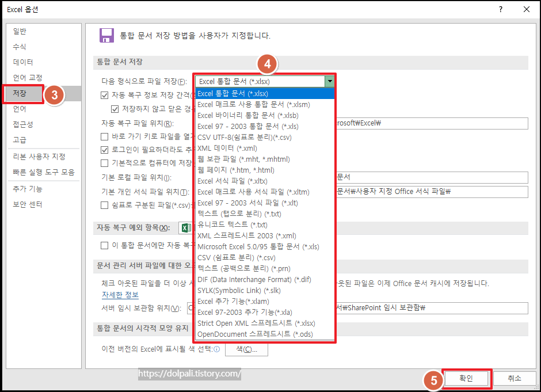Open the 자세한 정보 link
This screenshot has height=392, width=541.
(120, 295)
